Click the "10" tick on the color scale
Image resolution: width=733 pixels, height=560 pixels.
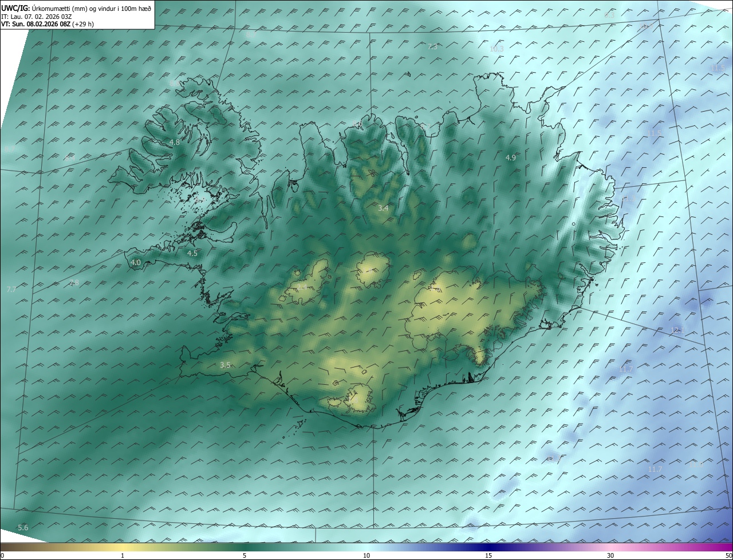(366, 556)
